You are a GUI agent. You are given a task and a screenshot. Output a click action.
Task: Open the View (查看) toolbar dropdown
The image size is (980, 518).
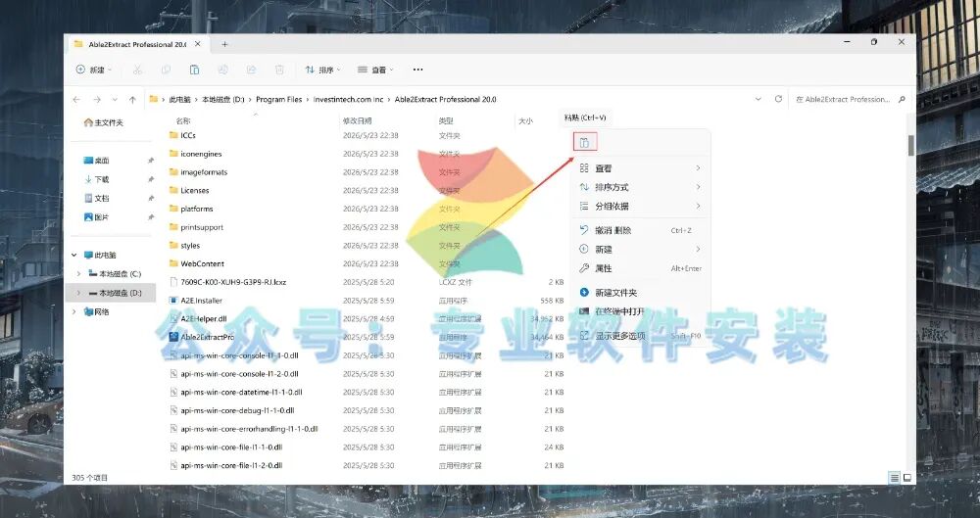[375, 70]
